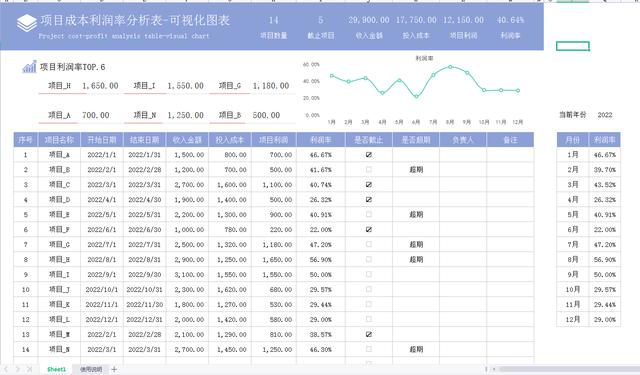Image resolution: width=640 pixels, height=375 pixels.
Task: Select the 56.90% profit rate in 项目_H row
Action: (x=321, y=260)
